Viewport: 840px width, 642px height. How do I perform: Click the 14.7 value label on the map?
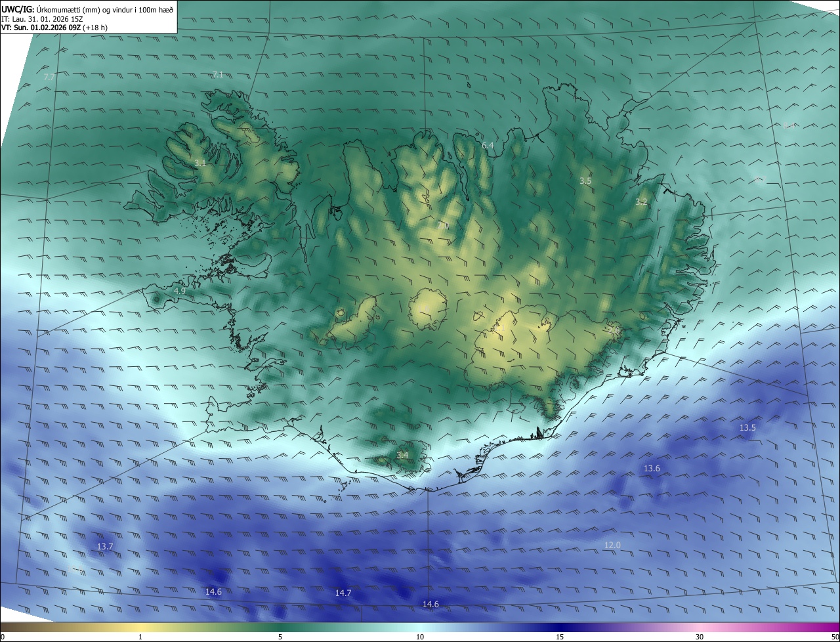[343, 593]
